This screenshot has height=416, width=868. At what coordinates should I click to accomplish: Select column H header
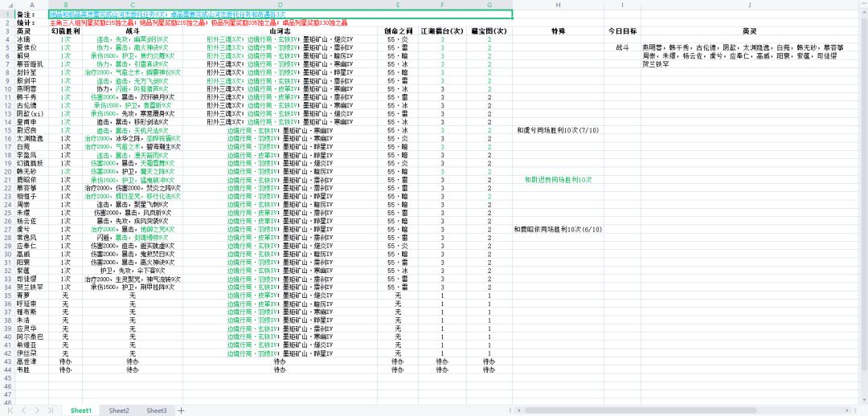click(x=558, y=5)
